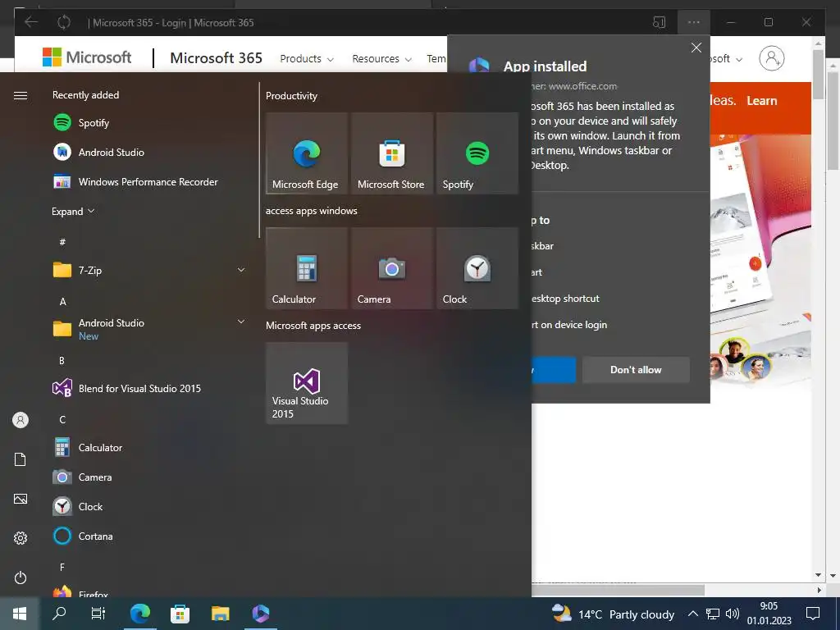Show hidden system tray icons
Viewport: 840px width, 630px height.
pos(692,614)
